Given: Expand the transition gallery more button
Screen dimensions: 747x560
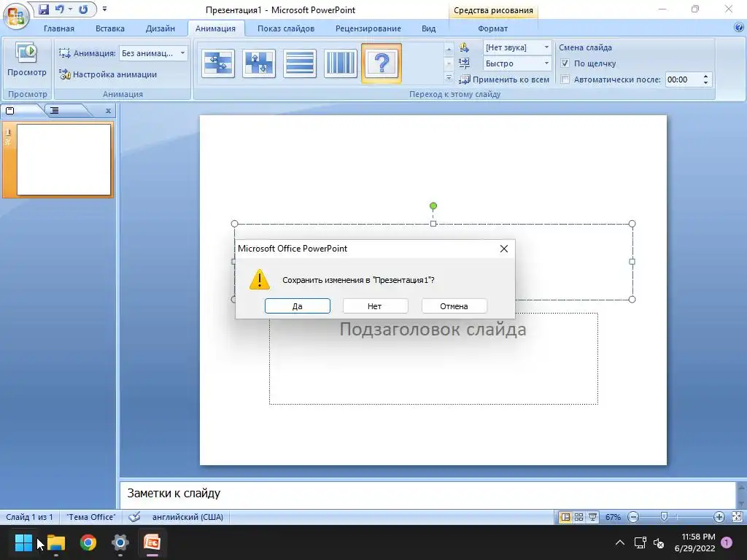Looking at the screenshot, I should pos(449,77).
